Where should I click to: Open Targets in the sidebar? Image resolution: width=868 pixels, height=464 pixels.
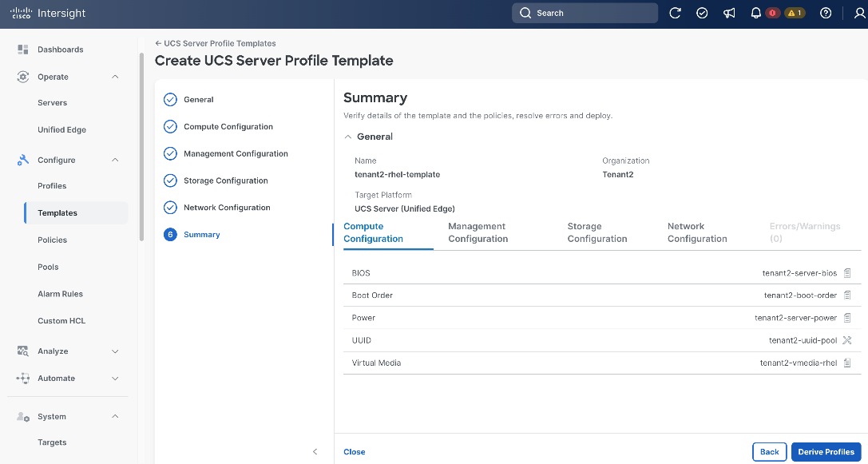(52, 442)
